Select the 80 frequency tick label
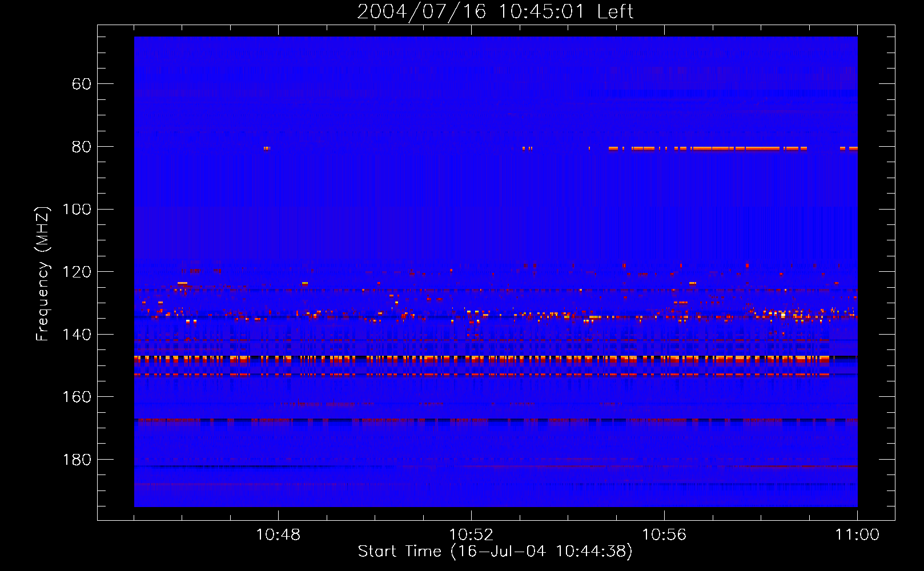 (x=82, y=147)
